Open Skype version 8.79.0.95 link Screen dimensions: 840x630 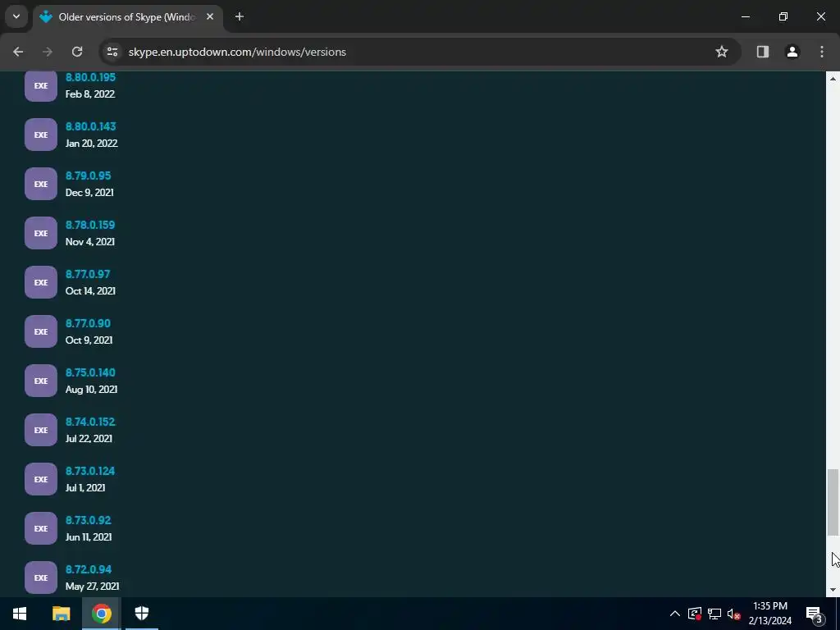coord(88,176)
